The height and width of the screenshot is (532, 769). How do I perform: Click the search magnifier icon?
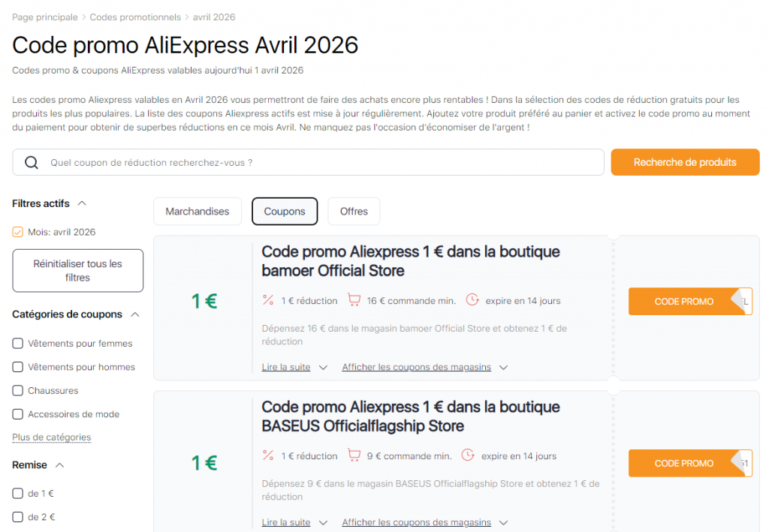(x=30, y=162)
